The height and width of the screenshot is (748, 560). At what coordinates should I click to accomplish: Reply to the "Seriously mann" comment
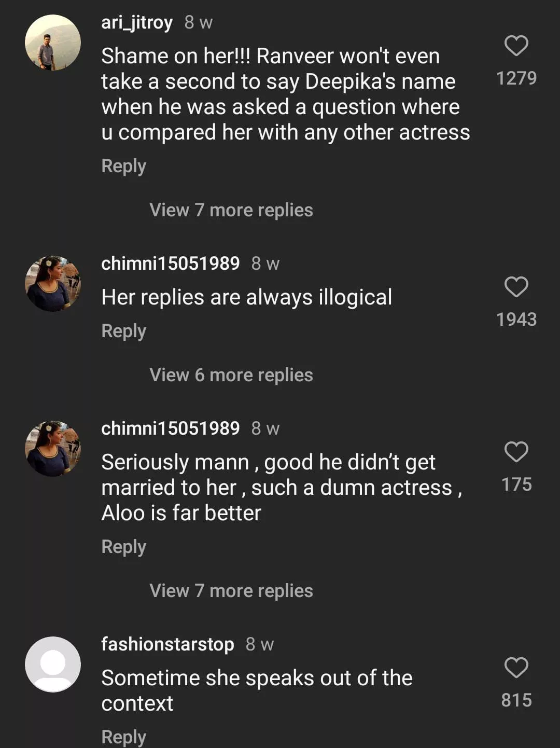point(123,547)
